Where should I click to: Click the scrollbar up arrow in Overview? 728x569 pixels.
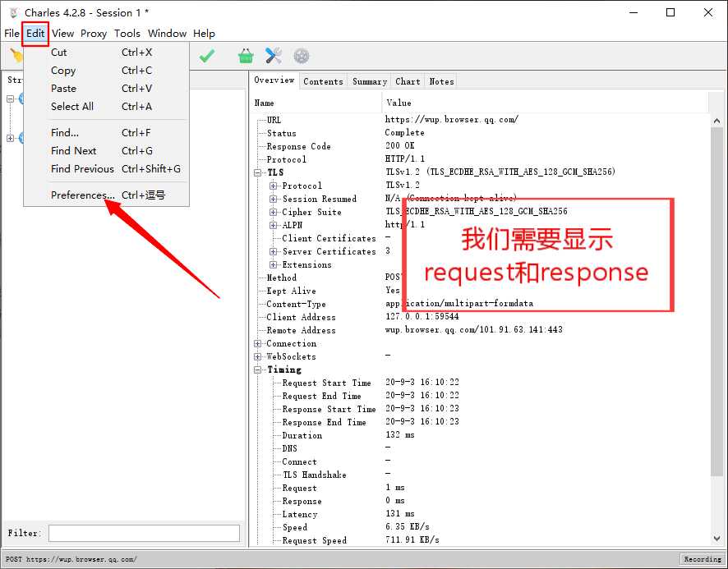(716, 121)
